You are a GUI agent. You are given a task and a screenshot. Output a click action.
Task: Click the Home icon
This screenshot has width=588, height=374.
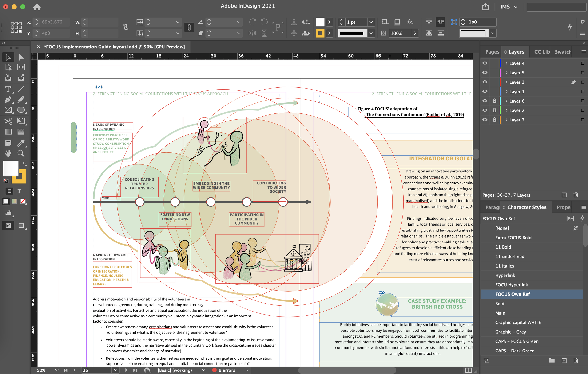pos(37,7)
